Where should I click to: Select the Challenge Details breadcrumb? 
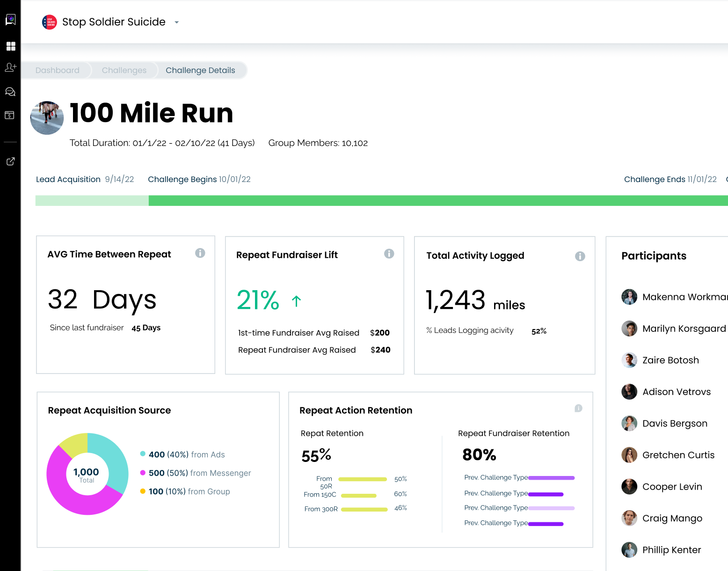pyautogui.click(x=200, y=70)
